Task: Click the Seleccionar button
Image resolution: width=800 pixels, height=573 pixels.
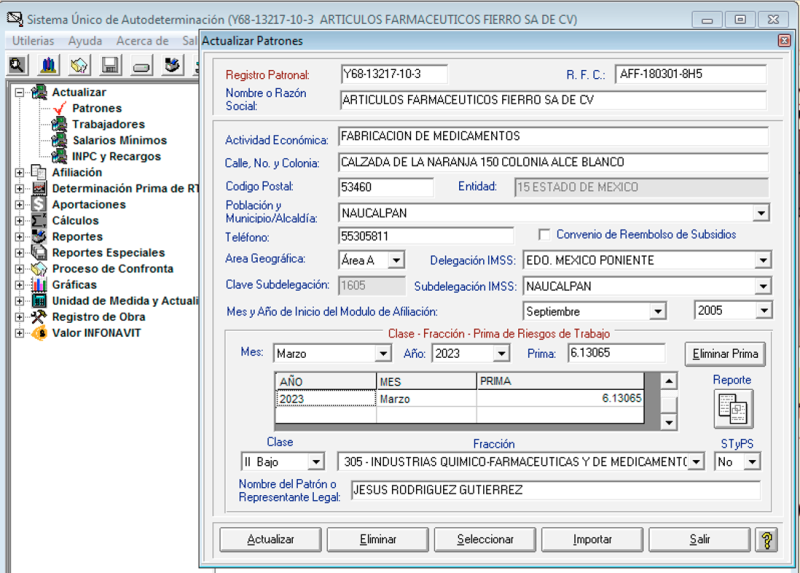Action: [x=485, y=539]
